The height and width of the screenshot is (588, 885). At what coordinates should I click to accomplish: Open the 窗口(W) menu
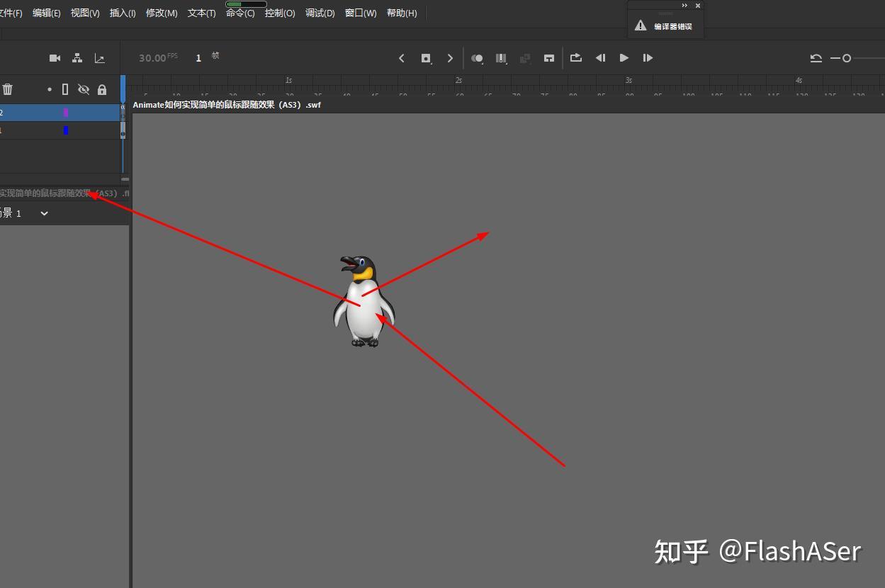pyautogui.click(x=361, y=13)
